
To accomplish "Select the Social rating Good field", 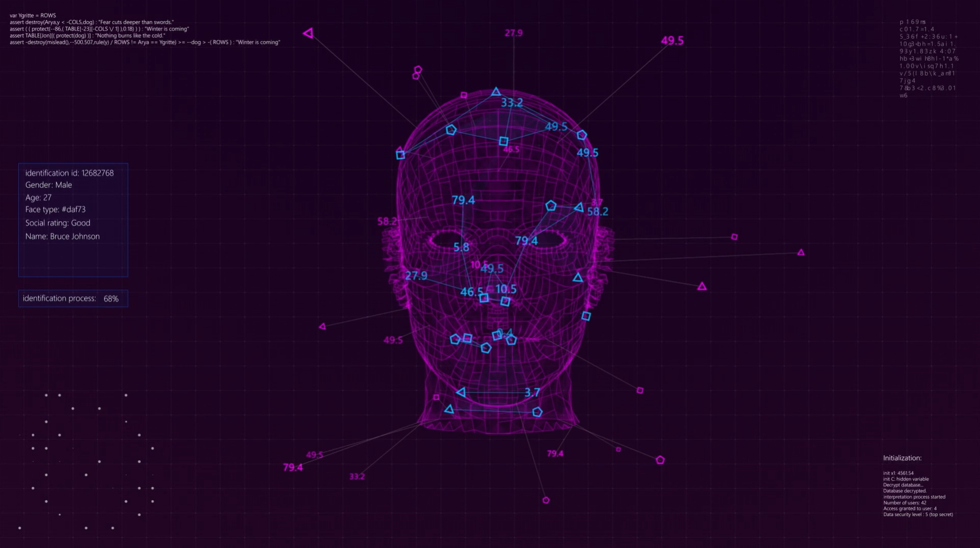I will (57, 223).
